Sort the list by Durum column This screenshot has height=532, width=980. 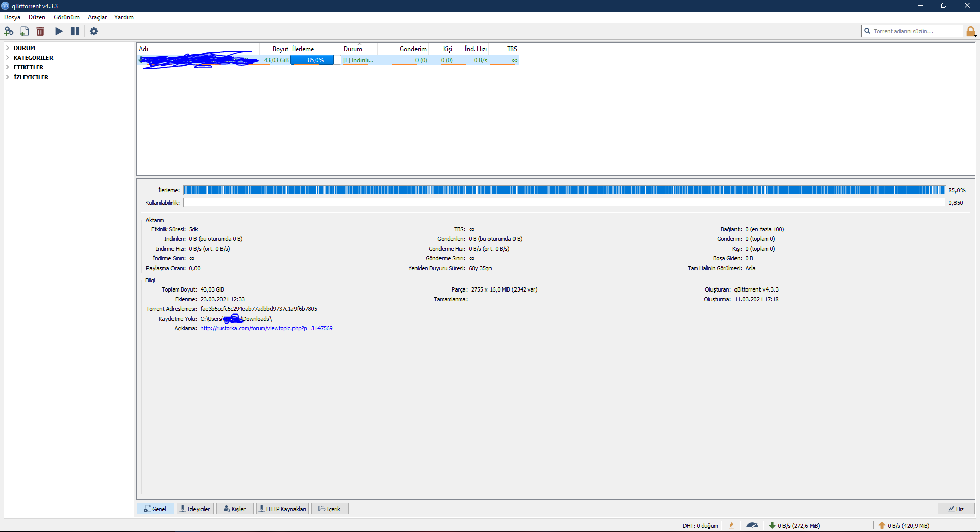[359, 49]
